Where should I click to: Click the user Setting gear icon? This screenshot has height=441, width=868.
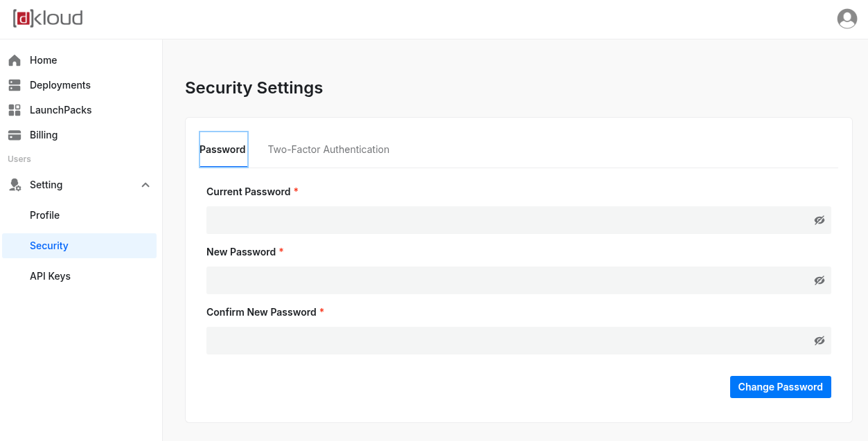coord(14,184)
